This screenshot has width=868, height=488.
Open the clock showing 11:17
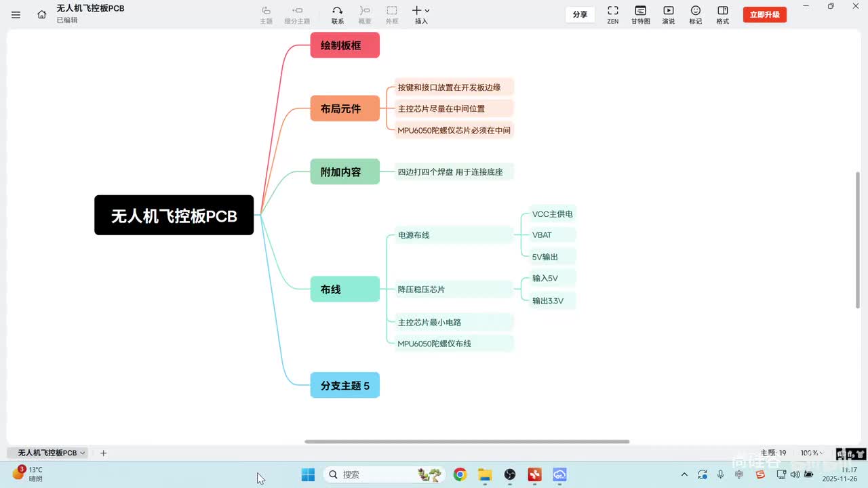pos(840,474)
